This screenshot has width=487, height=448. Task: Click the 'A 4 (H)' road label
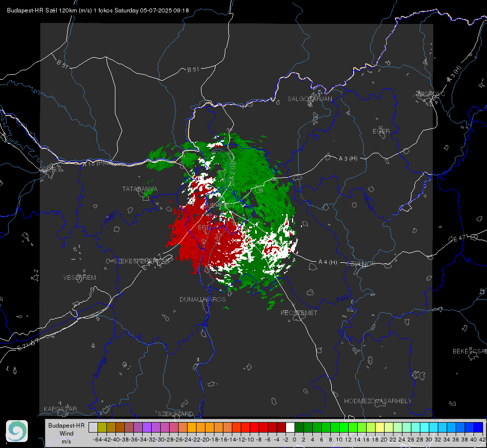point(328,262)
